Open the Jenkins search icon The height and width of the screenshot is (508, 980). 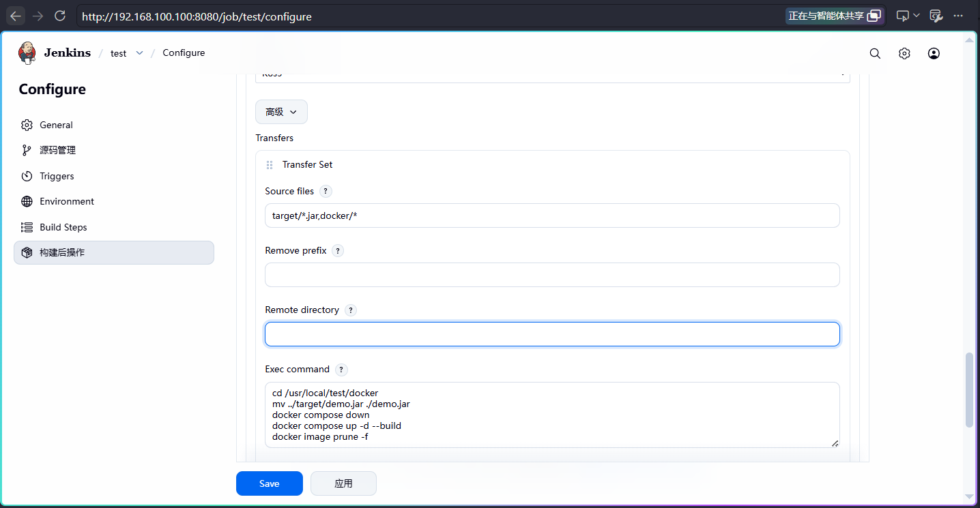875,53
